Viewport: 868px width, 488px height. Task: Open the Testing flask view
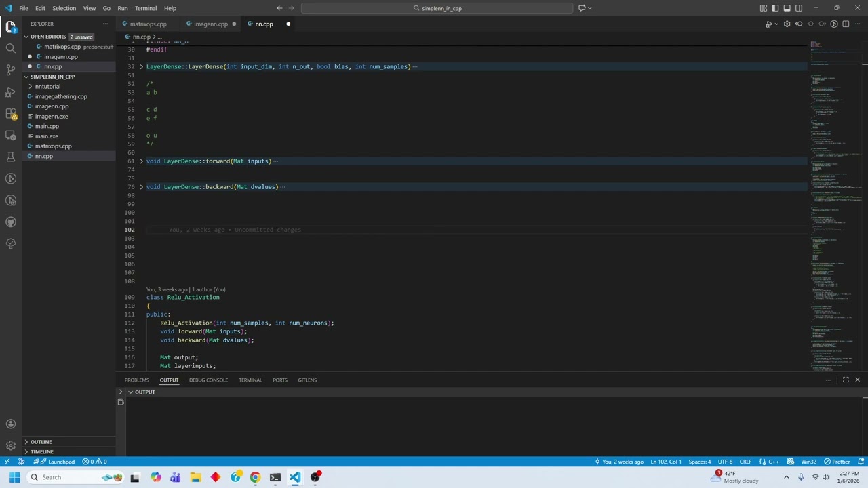pyautogui.click(x=10, y=157)
